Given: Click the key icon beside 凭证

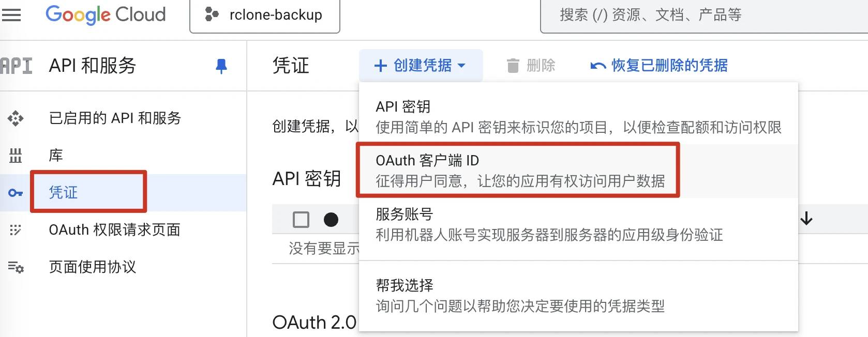Looking at the screenshot, I should pos(16,193).
